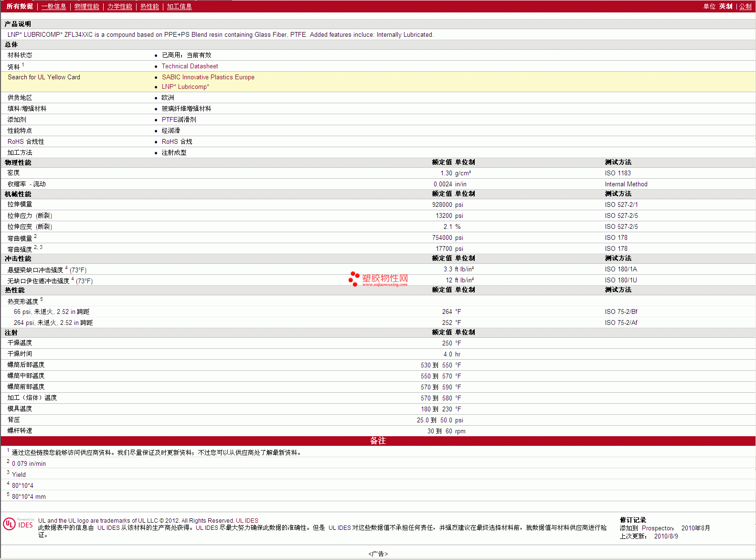Click the 干燥温度 row label
Viewport: 756px width, 559px height.
(20, 343)
